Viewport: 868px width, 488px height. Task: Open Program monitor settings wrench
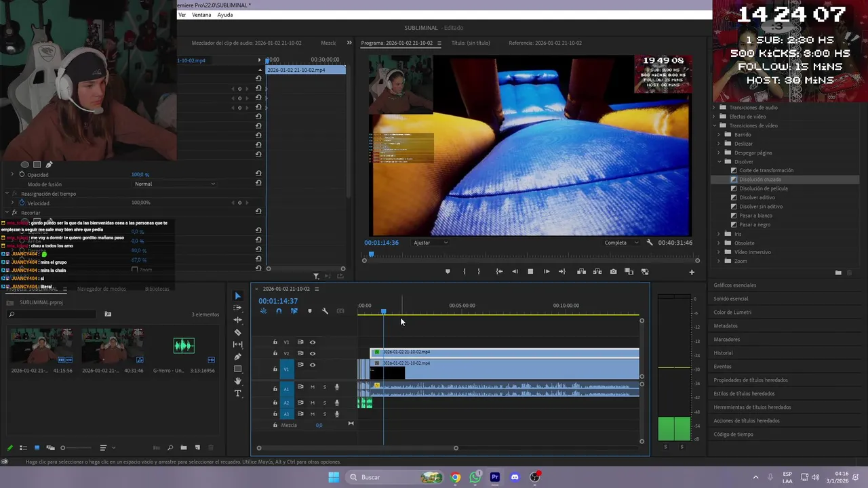[x=650, y=243]
